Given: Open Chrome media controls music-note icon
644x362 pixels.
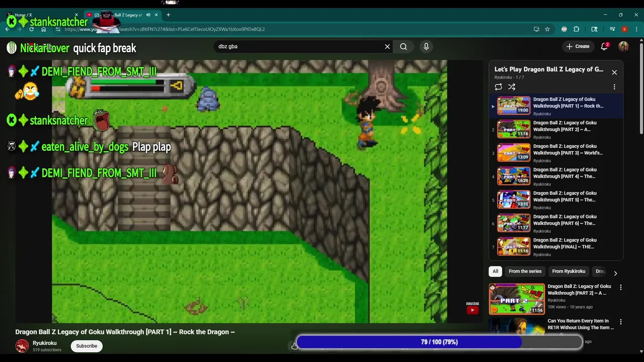Looking at the screenshot, I should (x=612, y=29).
